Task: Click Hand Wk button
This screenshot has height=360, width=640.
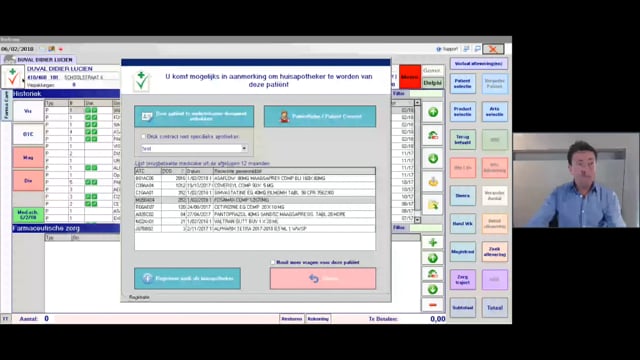Action: [x=463, y=224]
